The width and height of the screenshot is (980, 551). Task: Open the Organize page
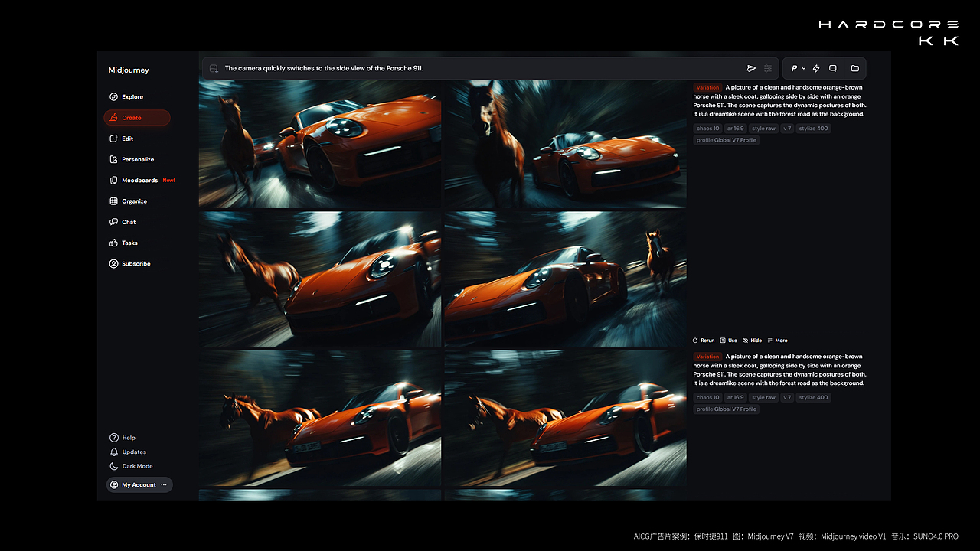tap(128, 201)
